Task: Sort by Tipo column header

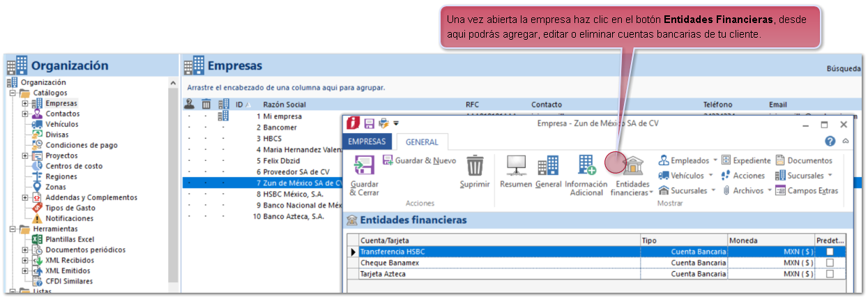Action: [x=684, y=240]
